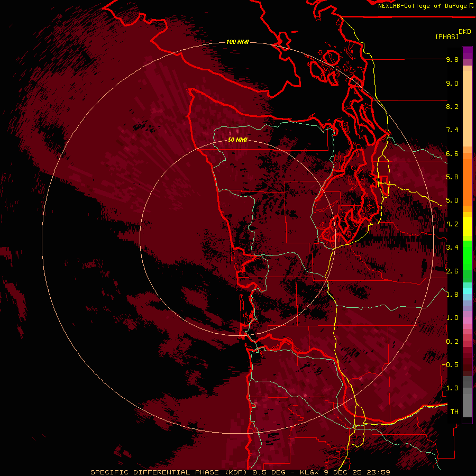Pick the gray color band of the scale
This screenshot has height=476, width=476.
coord(467,398)
